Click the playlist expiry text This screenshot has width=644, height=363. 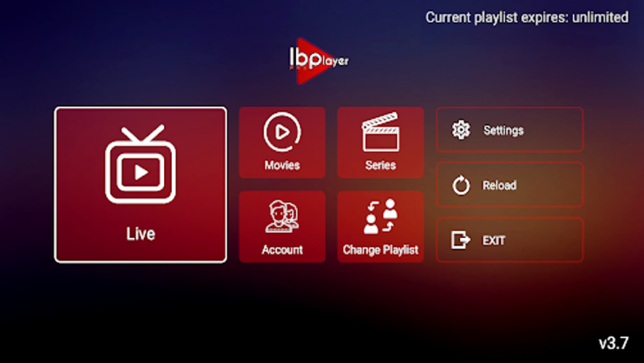pyautogui.click(x=527, y=17)
